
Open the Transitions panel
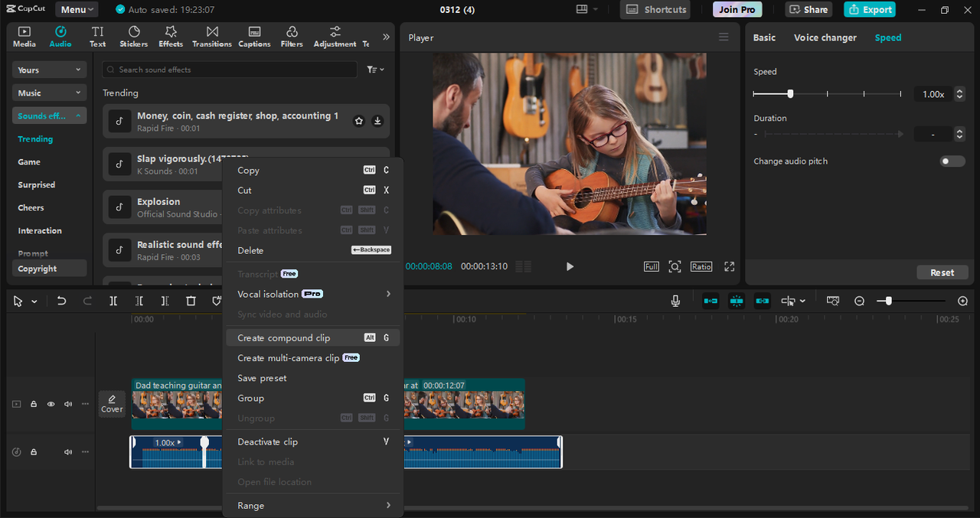(211, 36)
